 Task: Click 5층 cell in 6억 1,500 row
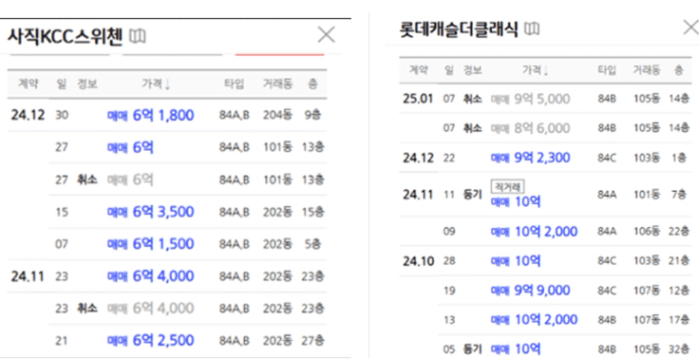(x=313, y=244)
